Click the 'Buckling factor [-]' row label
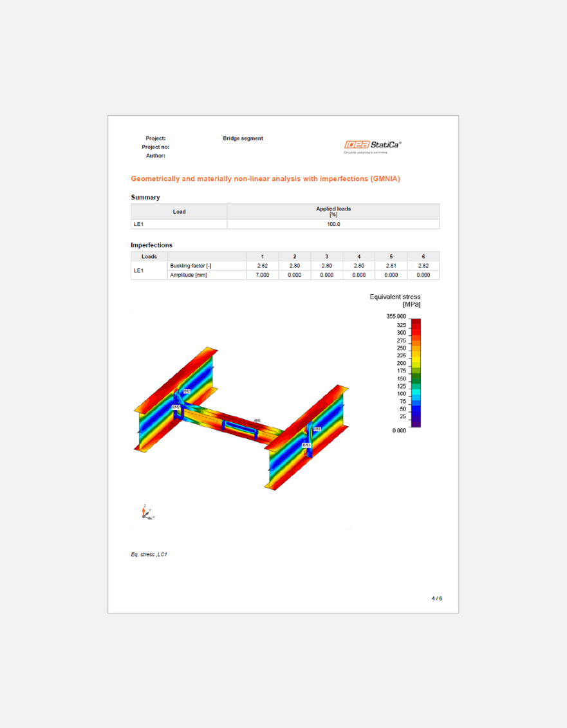Screen dimensions: 567x728 (x=207, y=266)
